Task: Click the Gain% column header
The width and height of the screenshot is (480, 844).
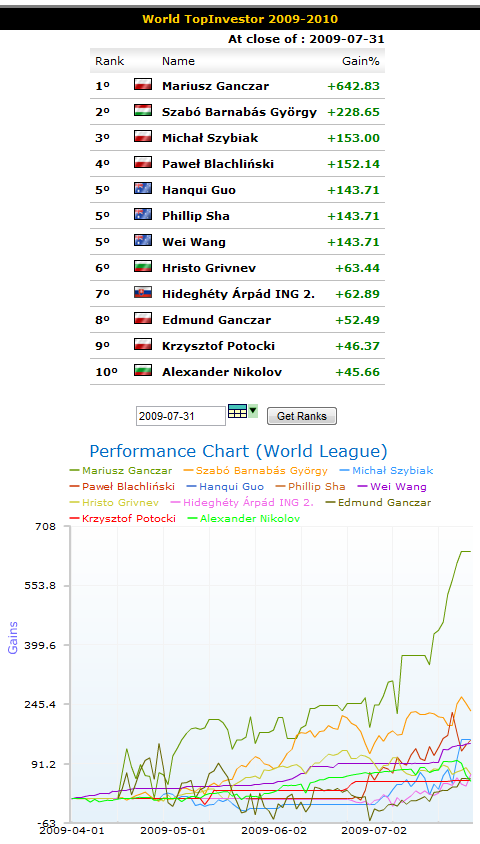Action: coord(361,61)
